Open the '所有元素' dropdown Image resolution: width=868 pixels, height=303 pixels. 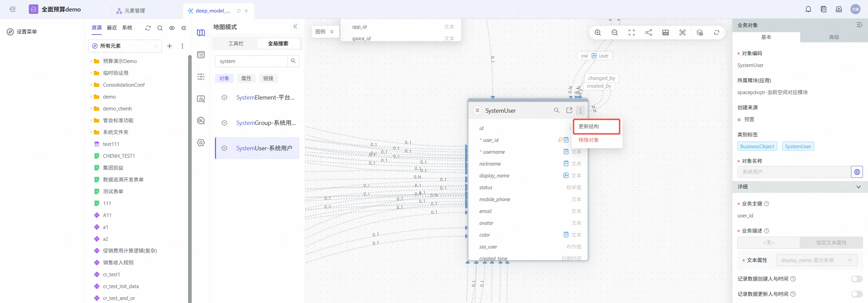point(125,46)
